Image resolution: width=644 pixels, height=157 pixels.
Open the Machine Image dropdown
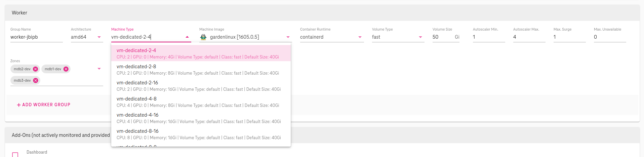point(288,37)
